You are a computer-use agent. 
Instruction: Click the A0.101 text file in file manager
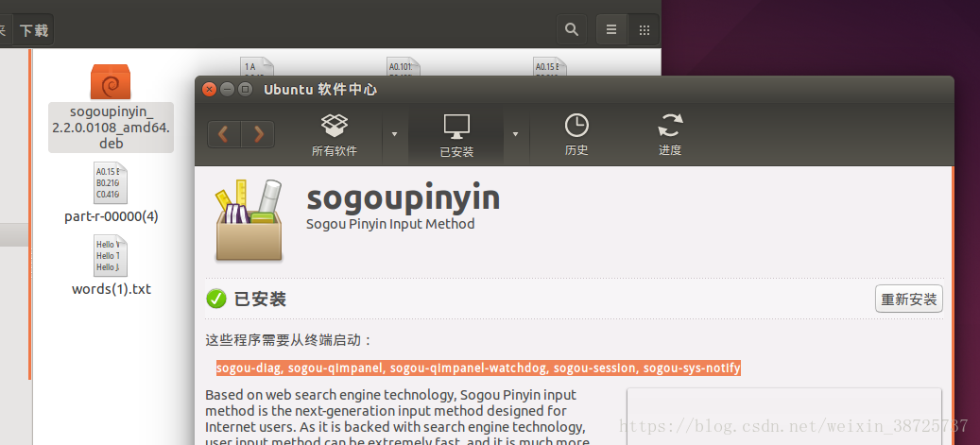[404, 66]
